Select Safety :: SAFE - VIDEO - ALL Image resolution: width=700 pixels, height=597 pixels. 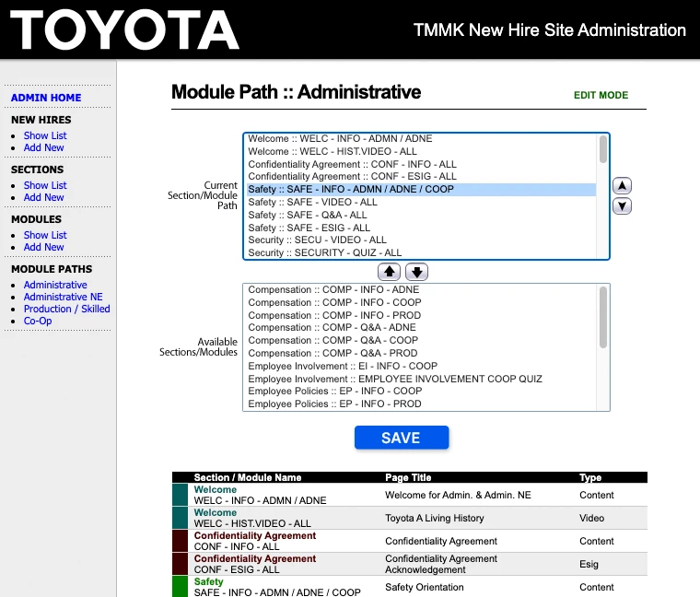pos(422,202)
